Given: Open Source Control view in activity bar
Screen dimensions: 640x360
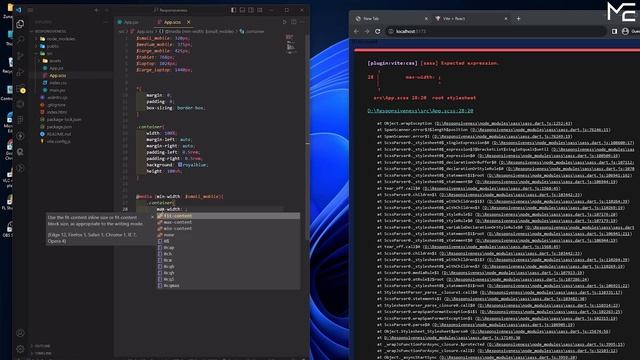Looking at the screenshot, I should [x=20, y=56].
